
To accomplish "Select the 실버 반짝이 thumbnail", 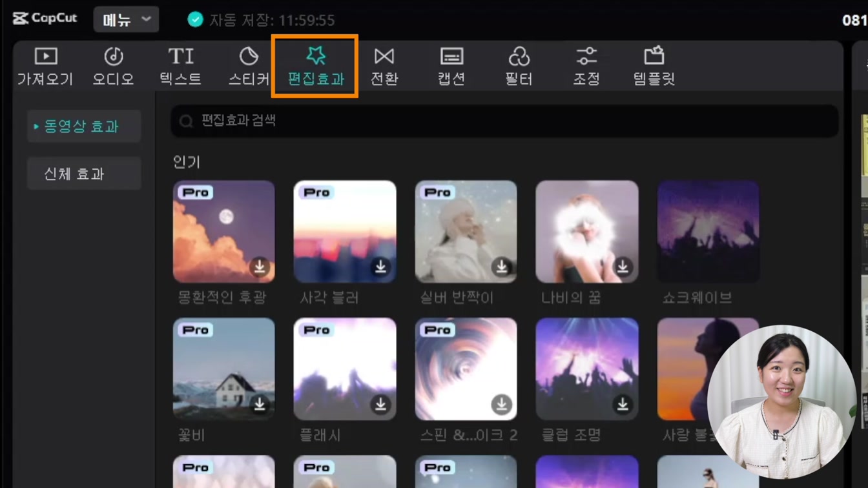I will tap(466, 232).
